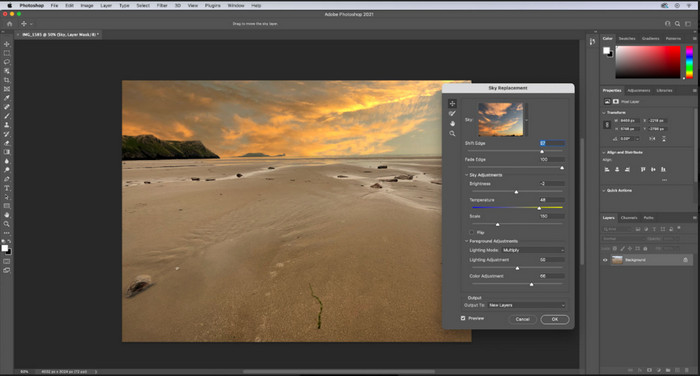Viewport: 700px width, 376px height.
Task: Click the Fade Edge value field
Action: point(552,159)
